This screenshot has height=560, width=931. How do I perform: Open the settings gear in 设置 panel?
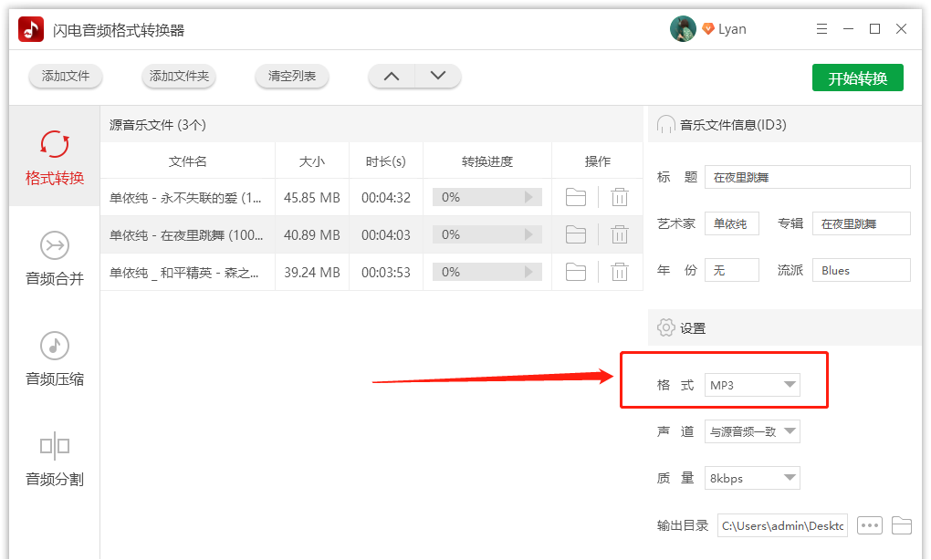(664, 327)
